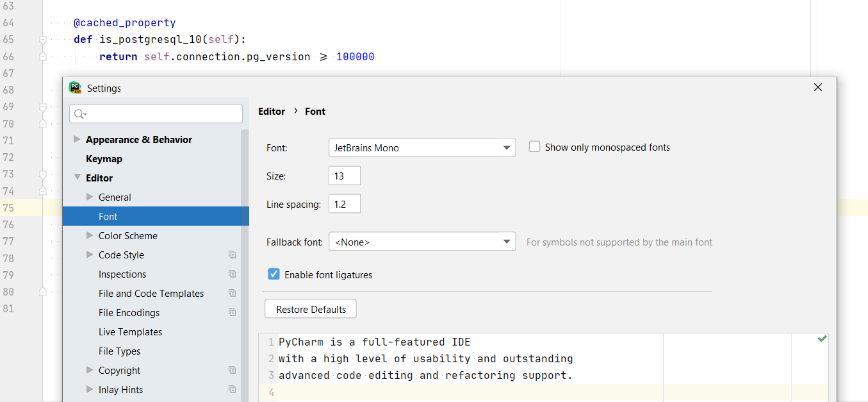Click the search magnifier icon in Settings
This screenshot has width=868, height=402.
tap(80, 114)
